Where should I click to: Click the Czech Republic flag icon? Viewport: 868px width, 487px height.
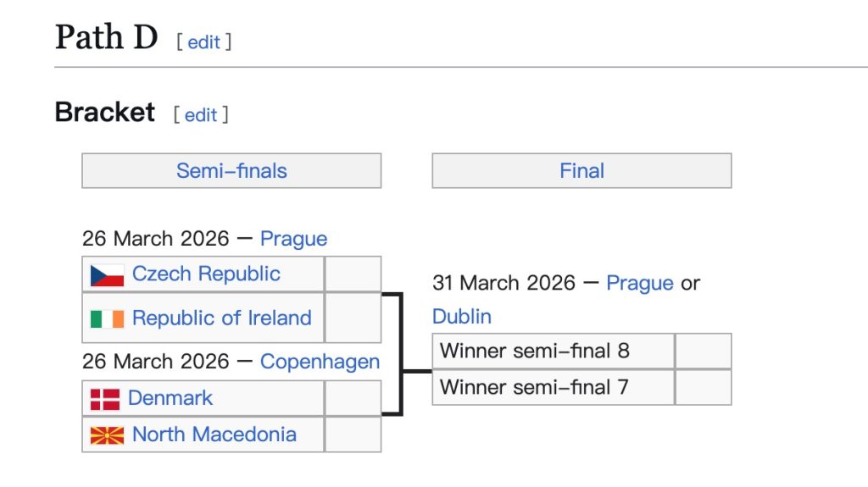[x=107, y=275]
